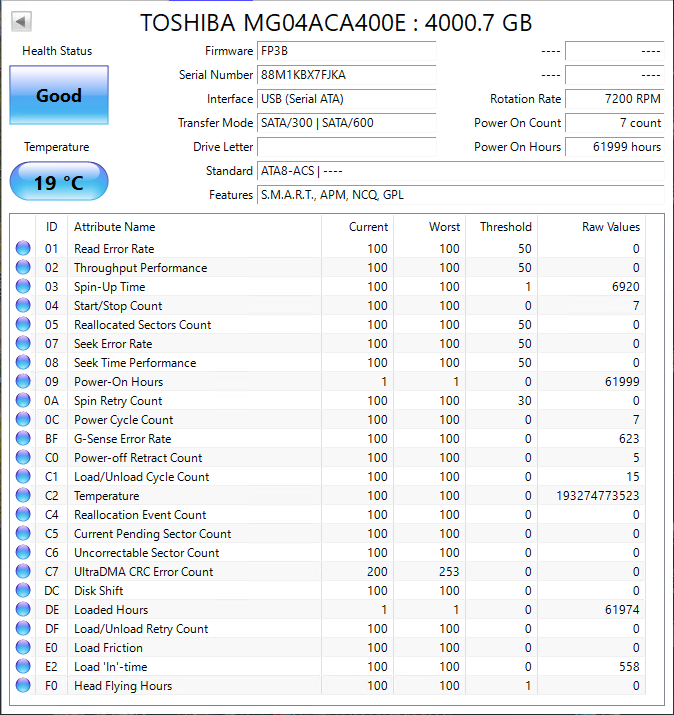
Task: Select the Read Error Rate attribute name
Action: [x=114, y=249]
